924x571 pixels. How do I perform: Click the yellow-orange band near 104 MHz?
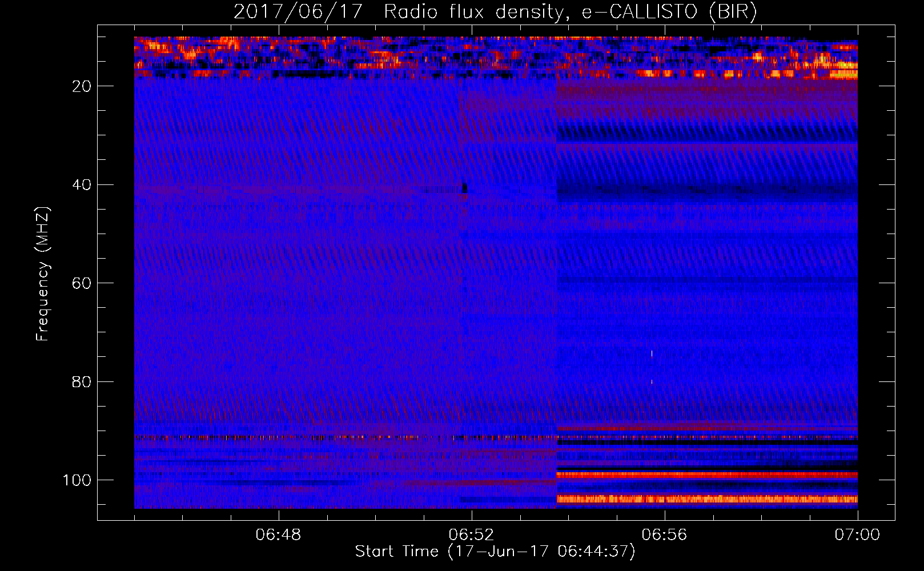[707, 499]
